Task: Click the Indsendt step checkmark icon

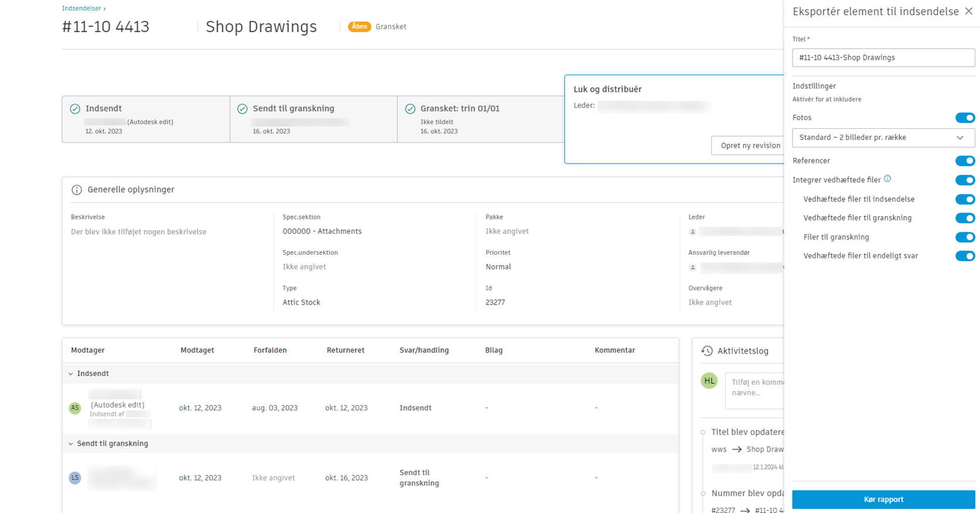Action: 75,109
